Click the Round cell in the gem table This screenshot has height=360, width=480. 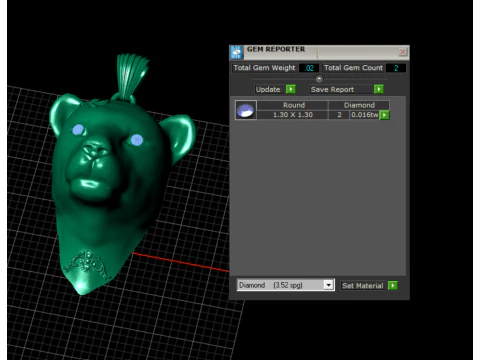pyautogui.click(x=293, y=105)
